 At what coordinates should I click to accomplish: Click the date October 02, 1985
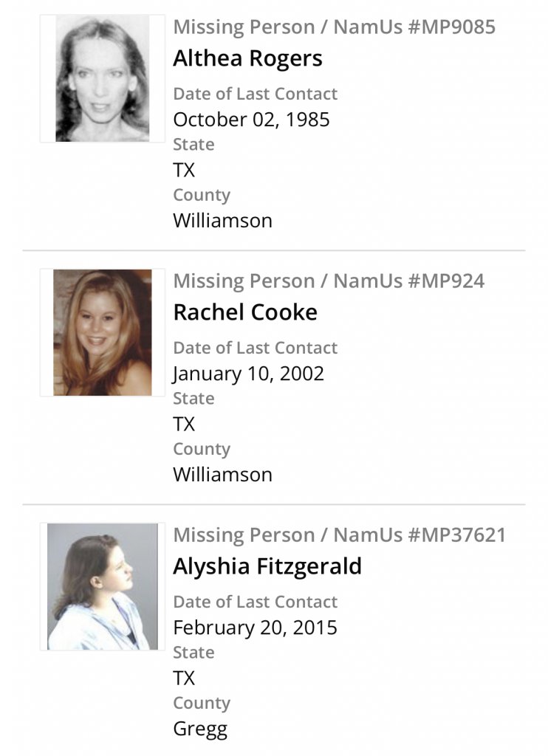251,120
